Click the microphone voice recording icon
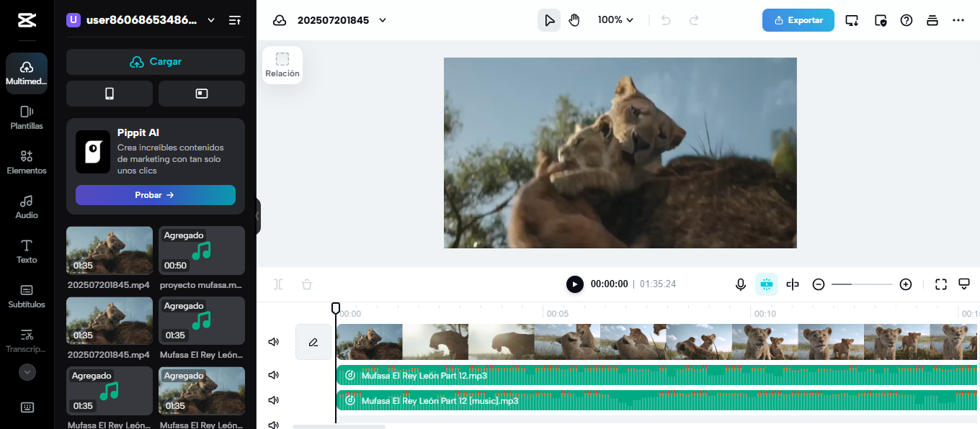 (x=740, y=284)
